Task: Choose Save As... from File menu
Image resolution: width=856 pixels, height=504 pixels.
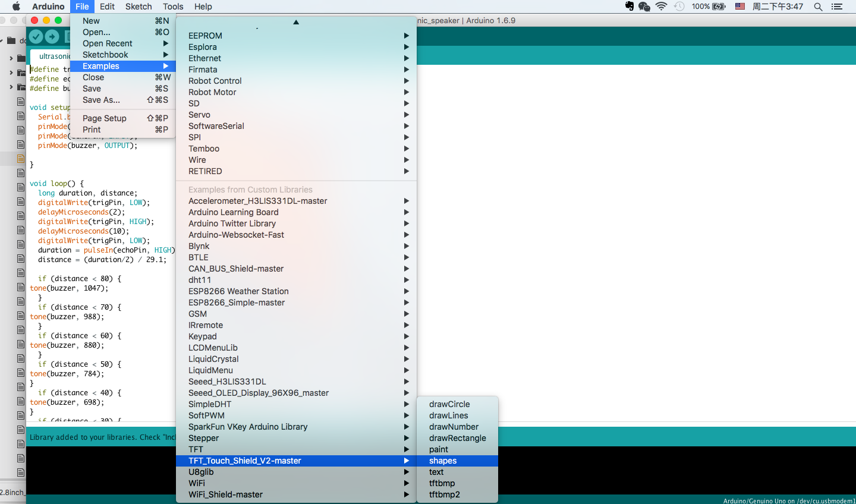Action: 101,100
